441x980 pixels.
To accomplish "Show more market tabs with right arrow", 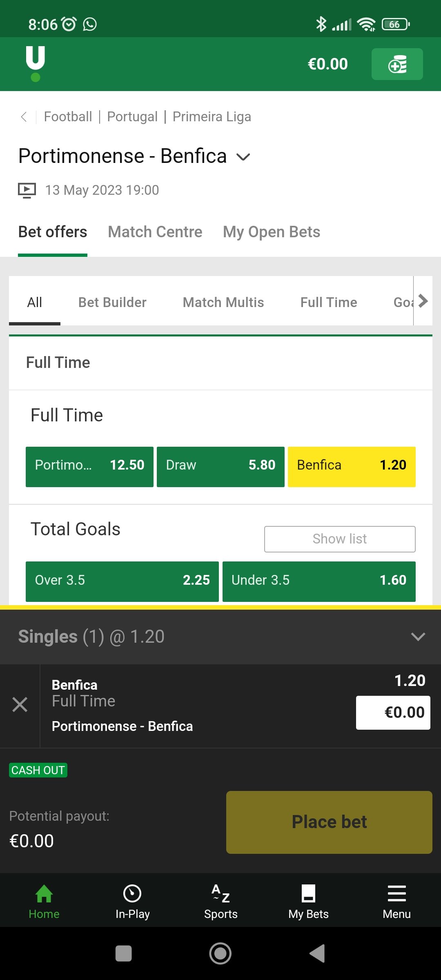I will click(x=423, y=301).
